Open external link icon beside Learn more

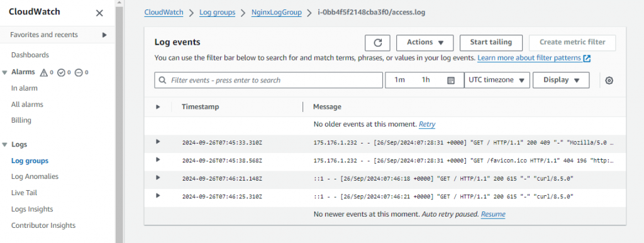coord(587,59)
